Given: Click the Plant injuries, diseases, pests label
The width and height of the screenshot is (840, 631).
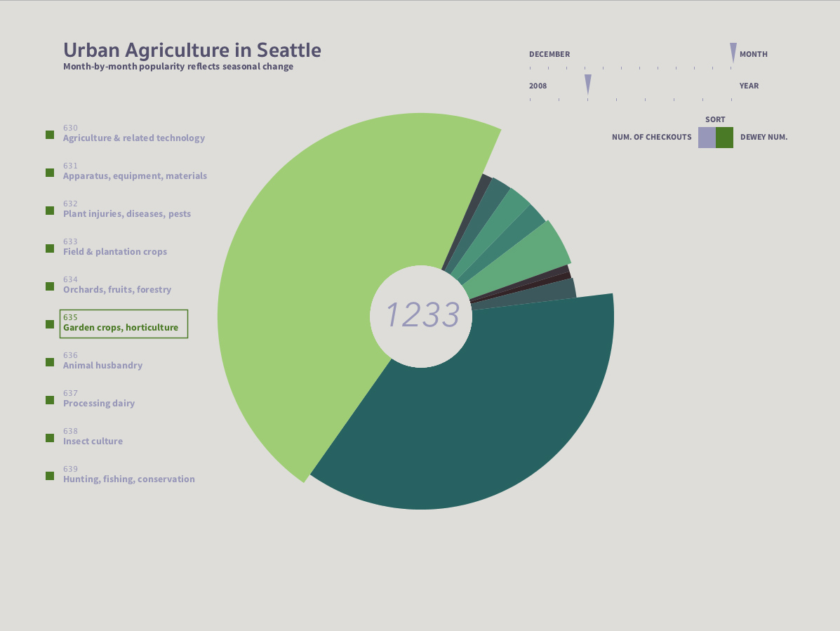Looking at the screenshot, I should click(127, 213).
